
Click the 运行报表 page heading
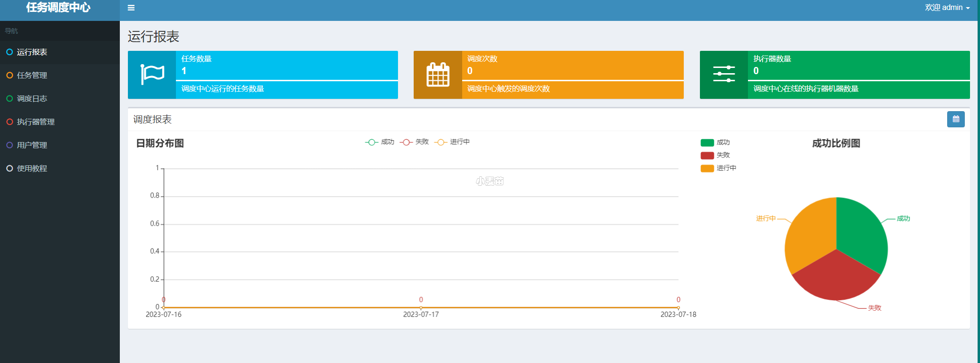coord(153,37)
